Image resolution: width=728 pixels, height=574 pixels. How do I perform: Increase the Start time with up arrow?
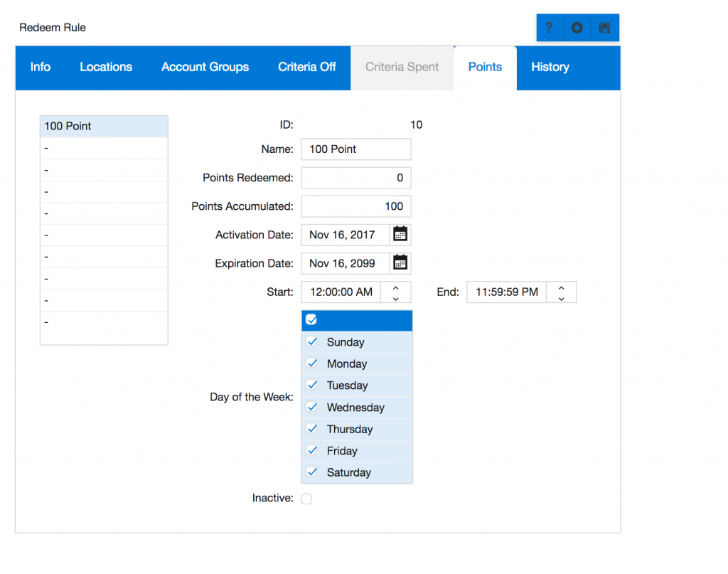(395, 288)
